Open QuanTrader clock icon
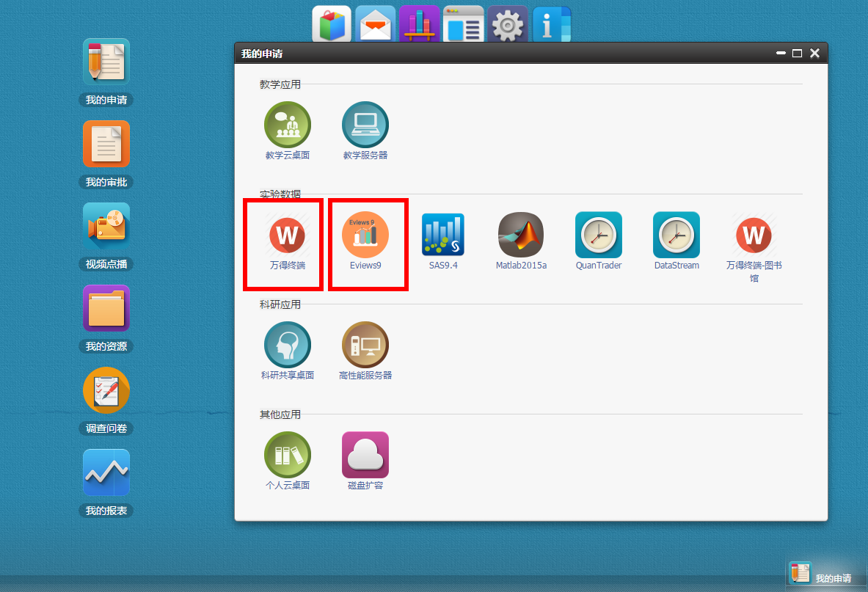This screenshot has width=868, height=592. (599, 235)
